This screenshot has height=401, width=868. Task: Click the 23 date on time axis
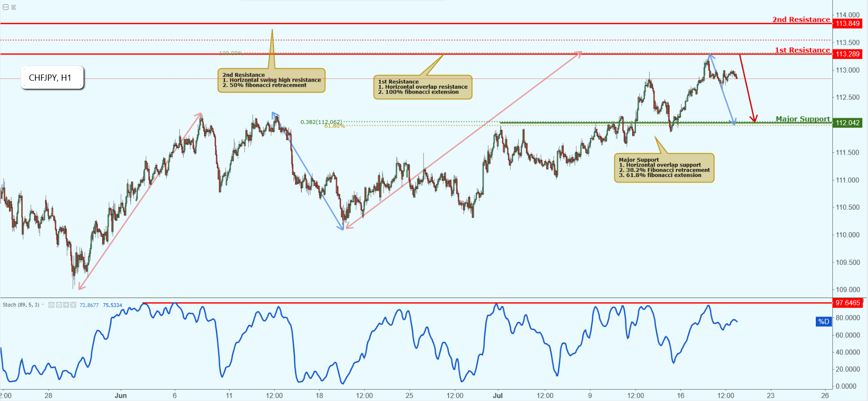pyautogui.click(x=771, y=395)
